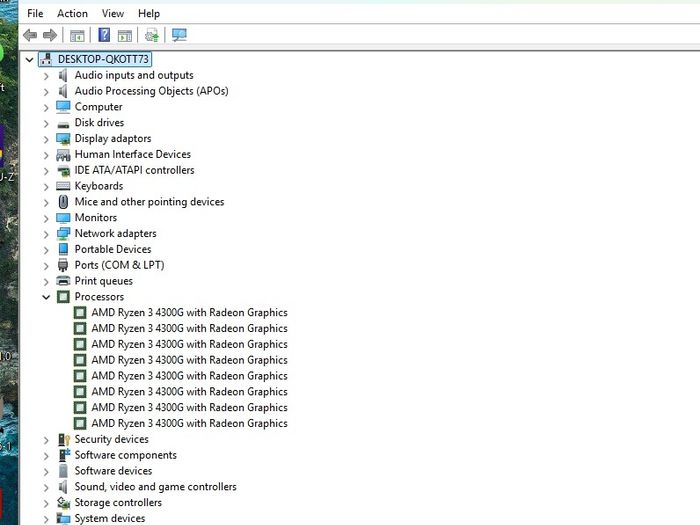Select Audio Processing Objects (APOs) label
This screenshot has width=700, height=525.
click(x=151, y=91)
